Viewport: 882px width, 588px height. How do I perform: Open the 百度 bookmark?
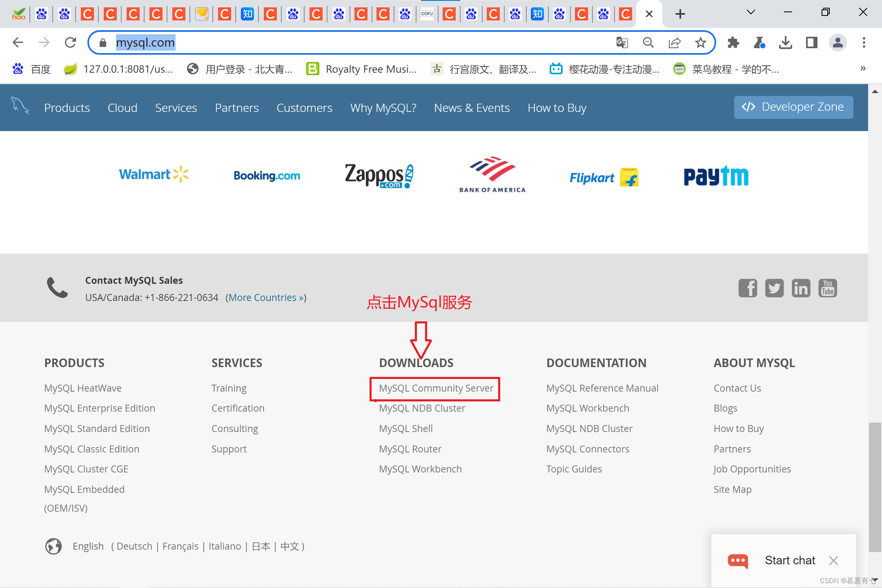pos(31,69)
